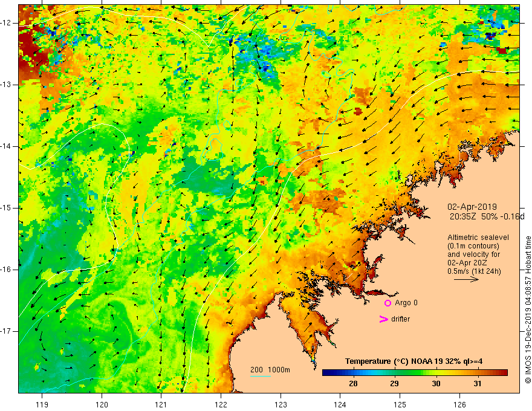Click the 'and velocity for' text line
The width and height of the screenshot is (532, 411).
pos(473,254)
